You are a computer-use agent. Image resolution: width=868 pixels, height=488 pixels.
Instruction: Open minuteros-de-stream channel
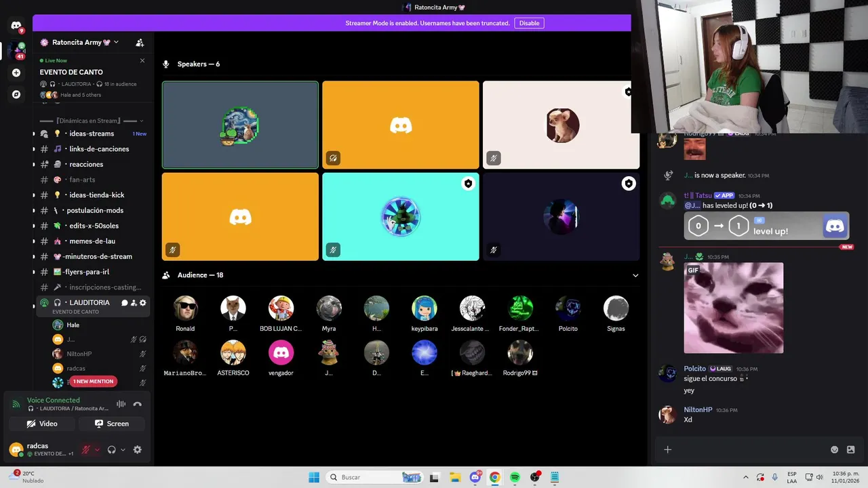(x=92, y=256)
